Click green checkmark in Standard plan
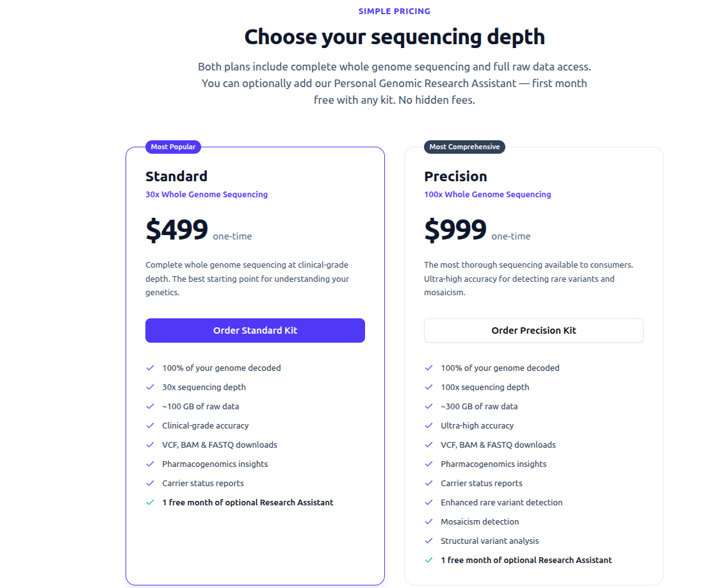Image resolution: width=725 pixels, height=588 pixels. [x=151, y=502]
